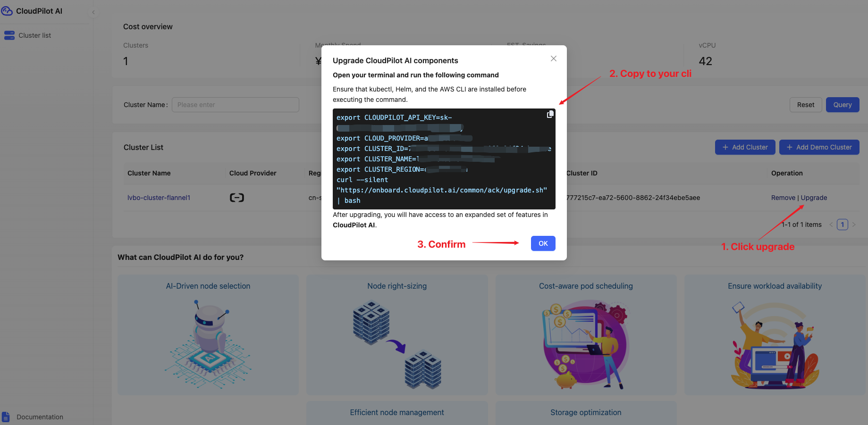Select page 1 in pagination
Screen dimensions: 868x425
[x=843, y=225]
